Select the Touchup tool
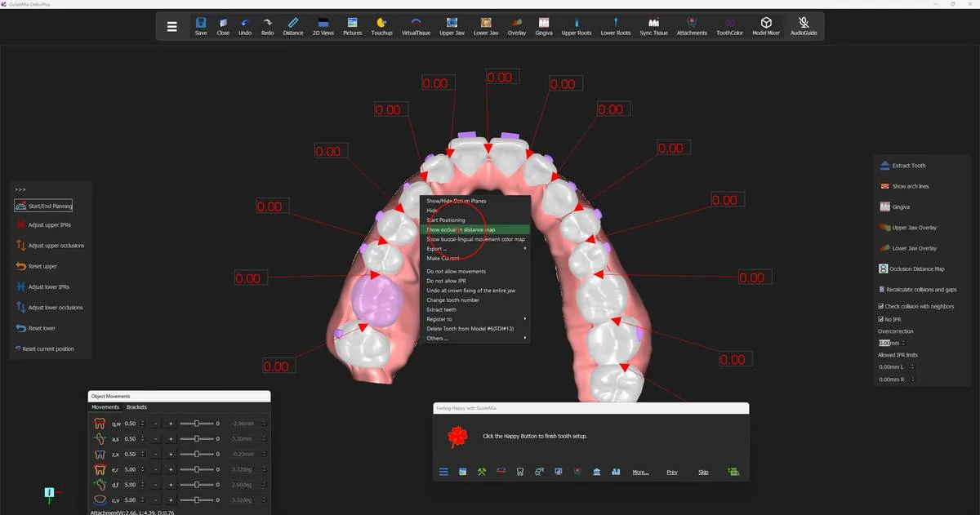This screenshot has height=515, width=980. 381,26
